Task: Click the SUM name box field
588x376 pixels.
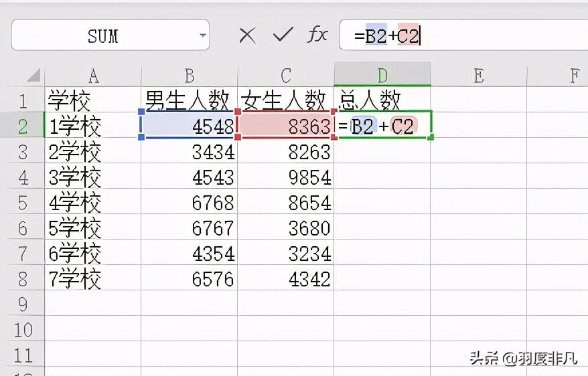Action: click(x=111, y=35)
